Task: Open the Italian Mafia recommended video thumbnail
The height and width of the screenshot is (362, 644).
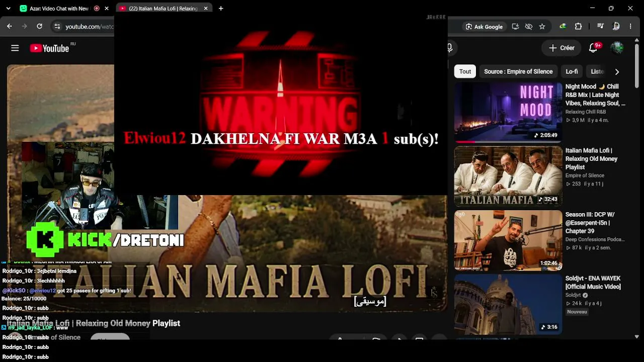Action: [508, 176]
